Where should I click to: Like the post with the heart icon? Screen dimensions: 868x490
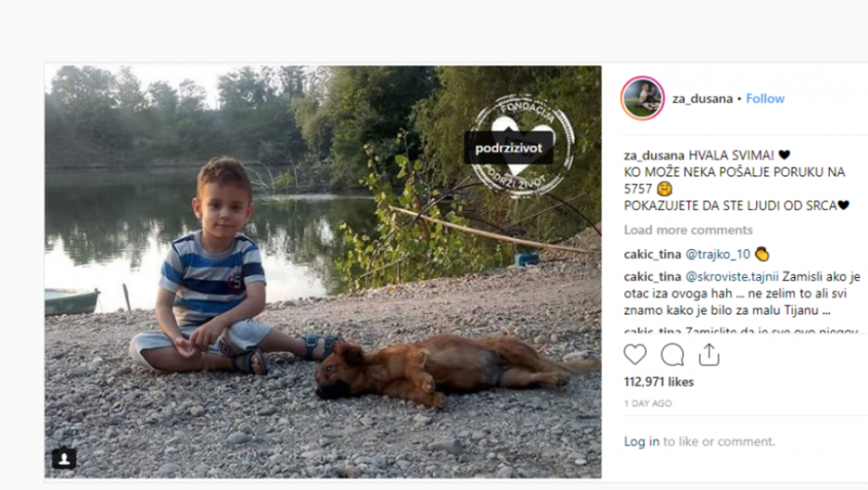coord(636,355)
